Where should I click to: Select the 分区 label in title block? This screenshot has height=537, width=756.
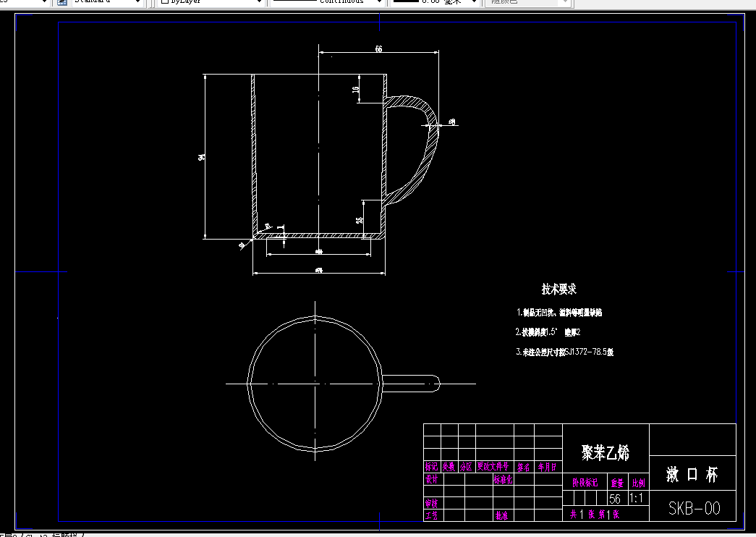tap(466, 467)
